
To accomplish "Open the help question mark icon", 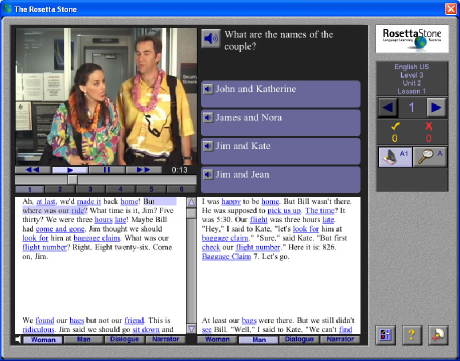I will click(x=411, y=335).
